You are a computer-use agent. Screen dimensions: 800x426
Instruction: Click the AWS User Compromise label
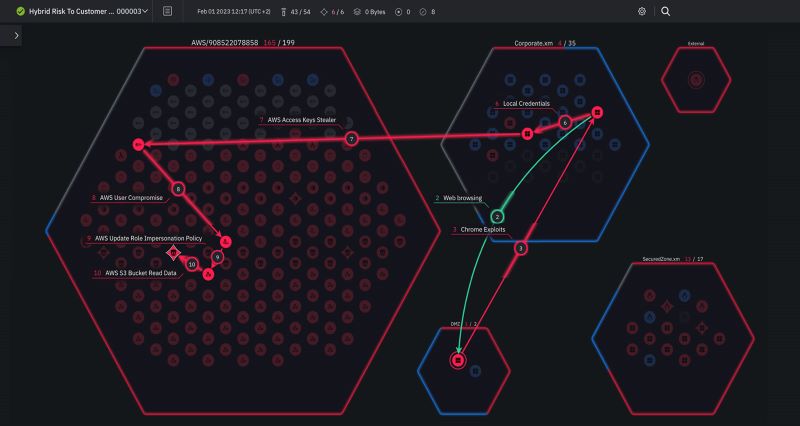[x=130, y=198]
